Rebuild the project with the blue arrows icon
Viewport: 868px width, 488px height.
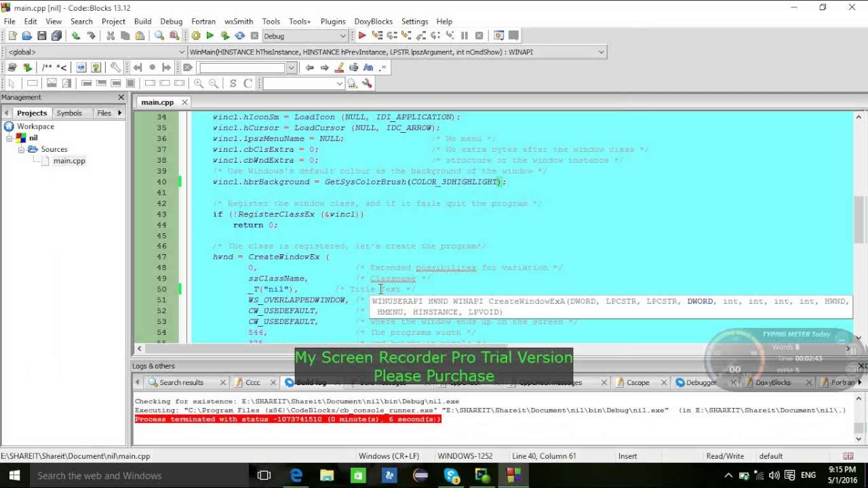click(x=240, y=36)
